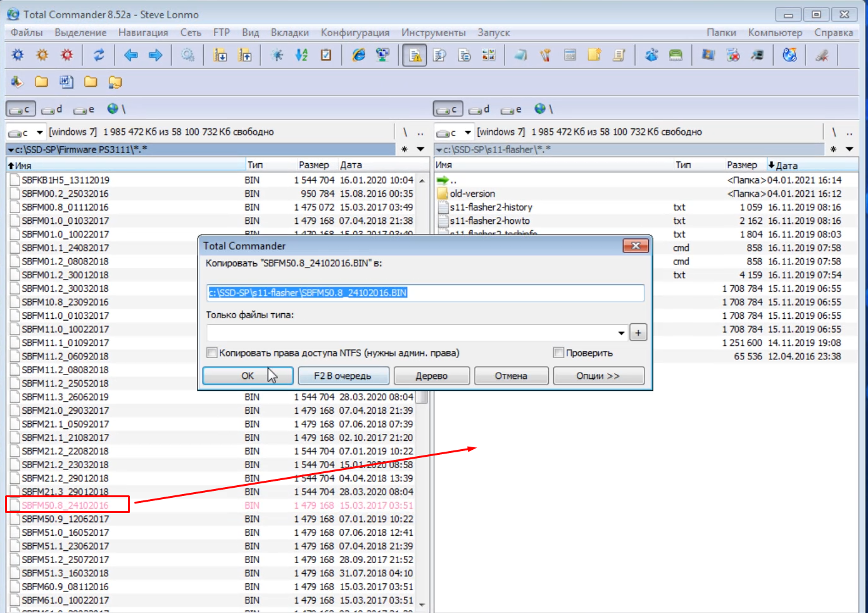
Task: Click the copy destination path field
Action: (x=425, y=293)
